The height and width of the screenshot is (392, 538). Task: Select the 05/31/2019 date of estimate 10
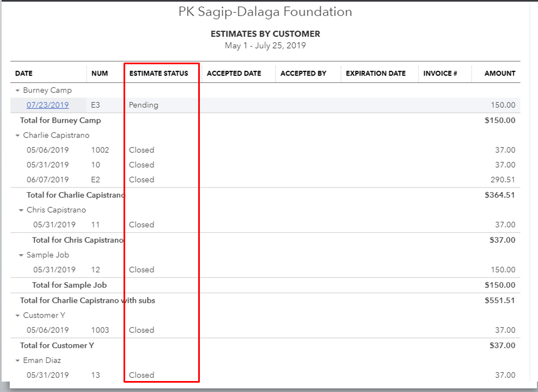pyautogui.click(x=48, y=165)
